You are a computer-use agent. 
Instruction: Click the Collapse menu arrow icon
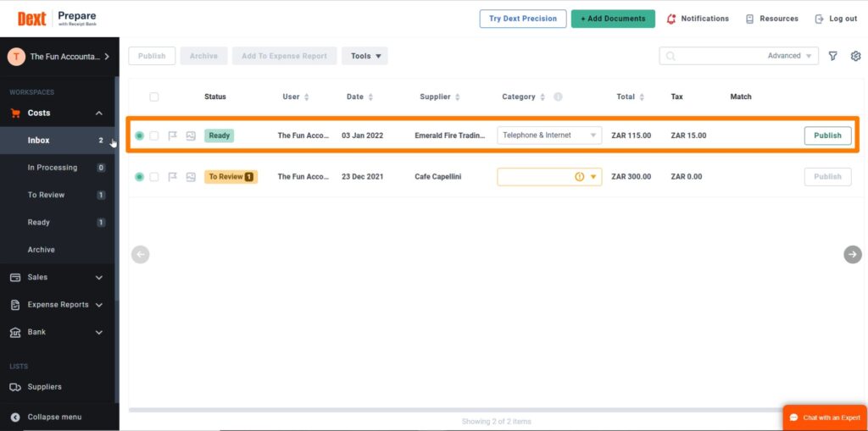[x=15, y=417]
